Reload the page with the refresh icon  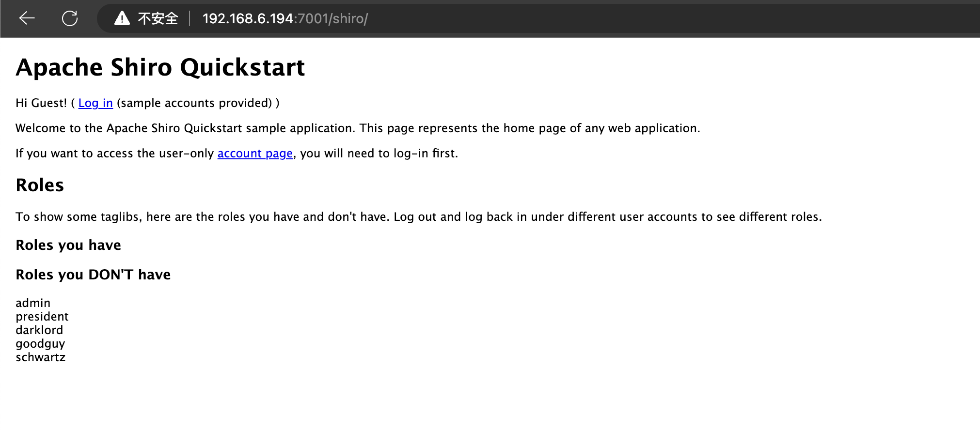pyautogui.click(x=70, y=18)
